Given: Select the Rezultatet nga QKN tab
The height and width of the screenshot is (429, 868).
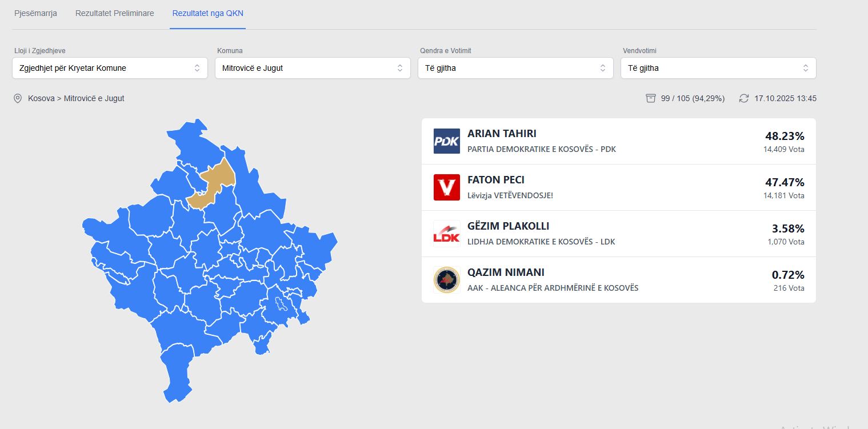Looking at the screenshot, I should click(207, 13).
